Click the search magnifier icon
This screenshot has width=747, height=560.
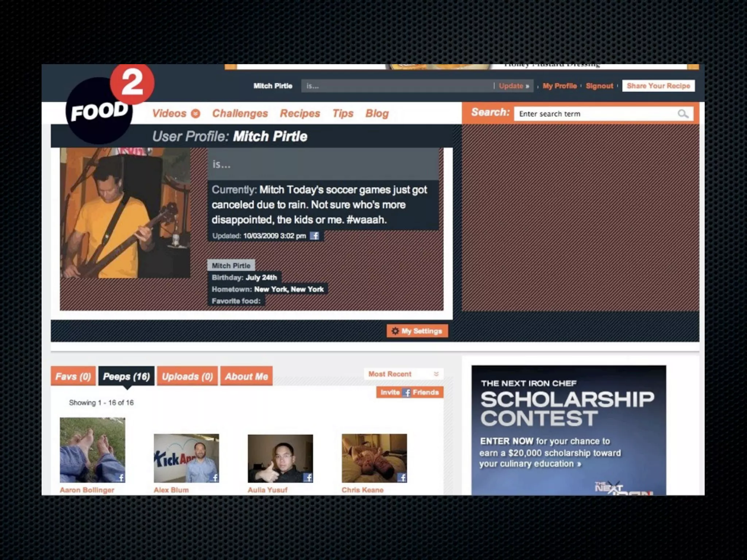coord(683,114)
